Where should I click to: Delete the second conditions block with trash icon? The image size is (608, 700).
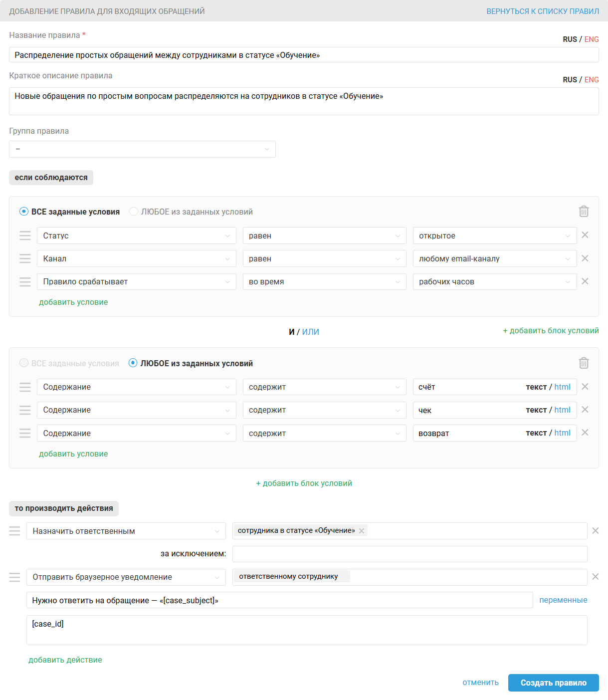[x=584, y=363]
